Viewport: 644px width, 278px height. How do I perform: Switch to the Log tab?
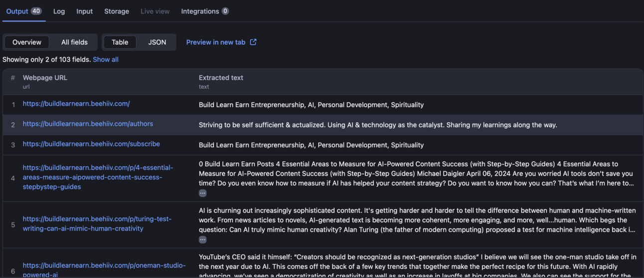[59, 11]
